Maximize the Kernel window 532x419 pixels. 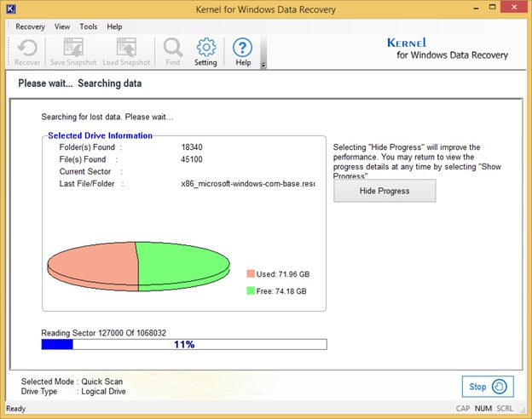(x=492, y=7)
